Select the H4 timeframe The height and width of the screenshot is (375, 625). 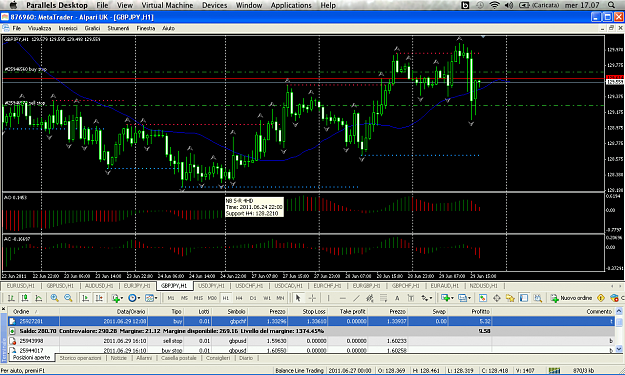pos(239,298)
